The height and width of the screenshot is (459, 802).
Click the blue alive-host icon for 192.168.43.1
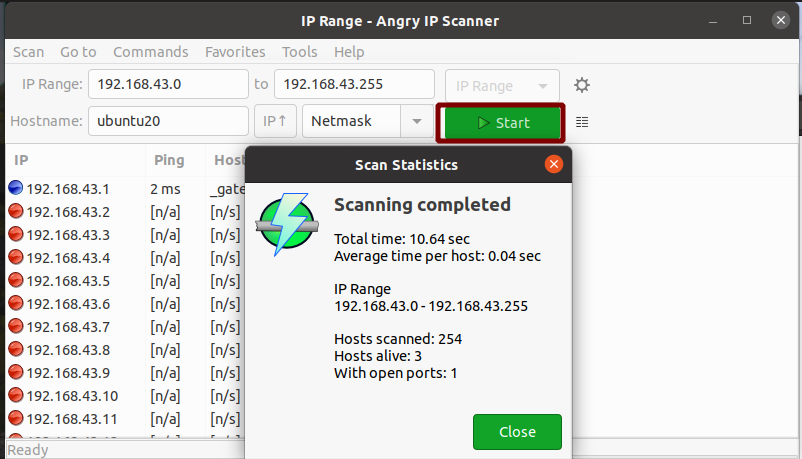point(15,188)
